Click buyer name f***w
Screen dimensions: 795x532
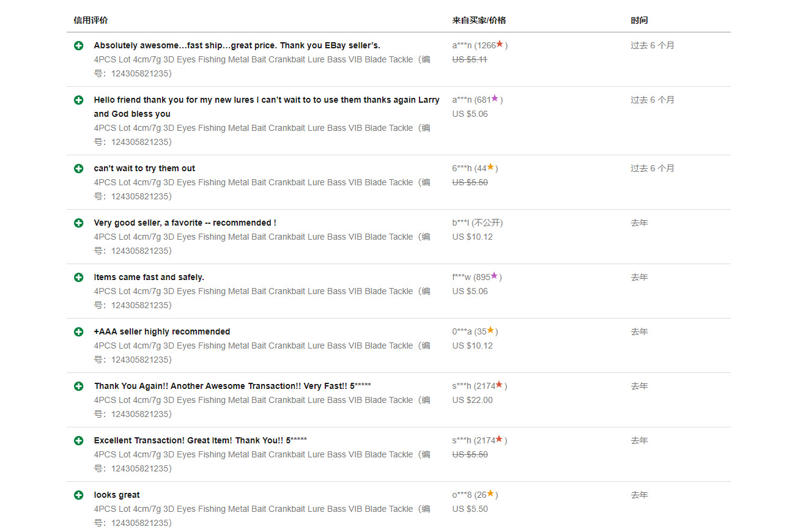coord(462,277)
